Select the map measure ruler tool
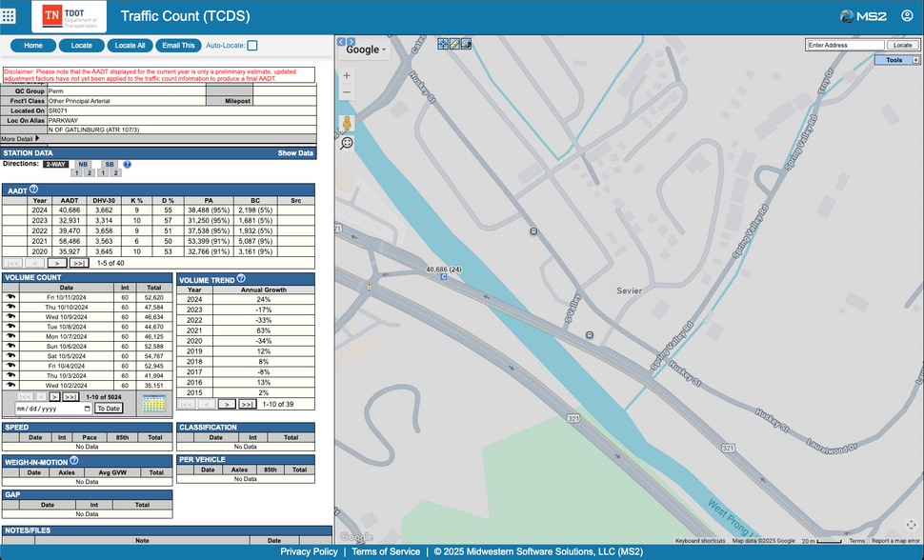Image resolution: width=924 pixels, height=560 pixels. 454,44
